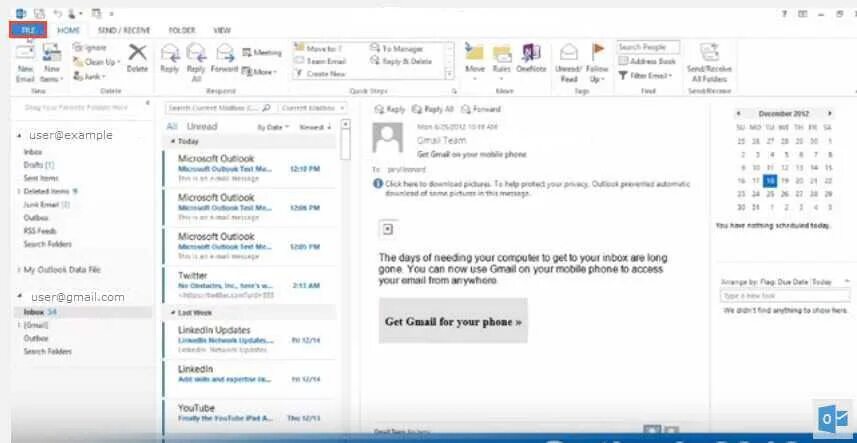The image size is (857, 443).
Task: Click Forward in the reading pane
Action: 481,109
